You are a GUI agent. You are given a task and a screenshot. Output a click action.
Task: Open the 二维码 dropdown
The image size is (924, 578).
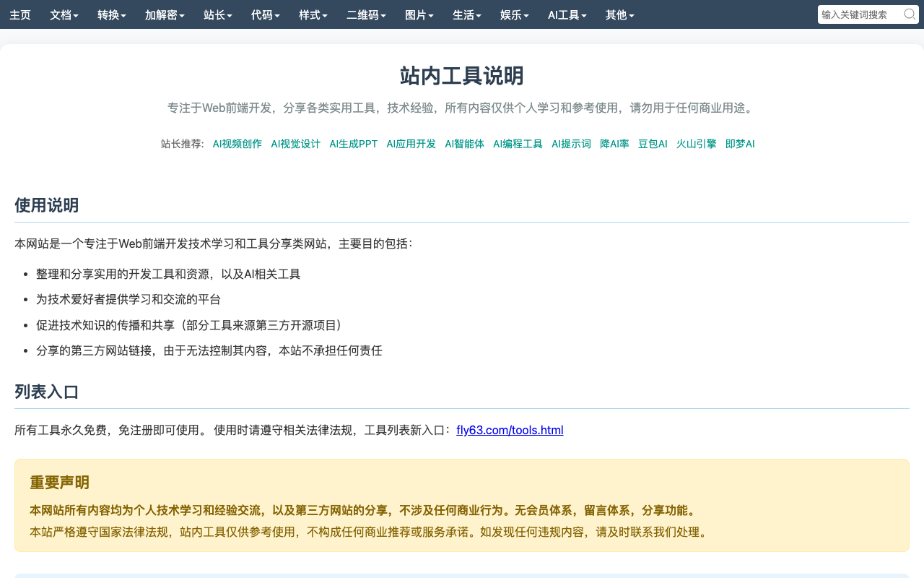point(366,14)
